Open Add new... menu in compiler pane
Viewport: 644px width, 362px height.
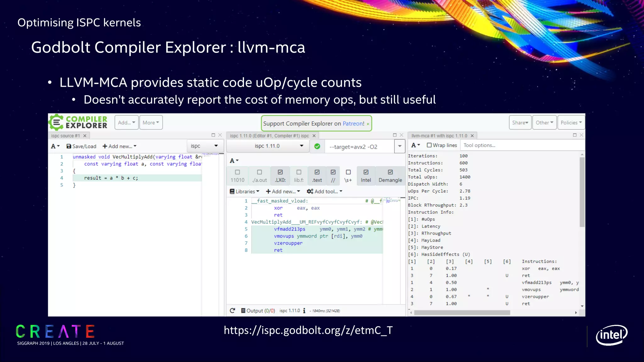283,191
